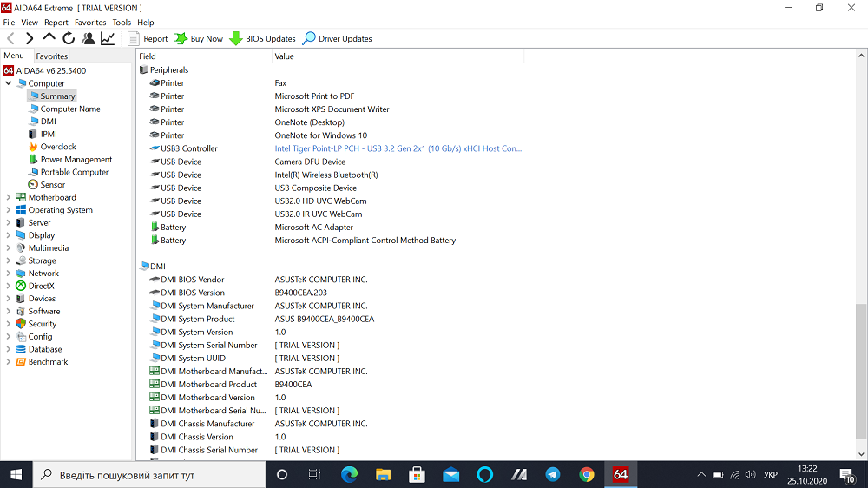Click the Software icon in the tree
The height and width of the screenshot is (488, 868).
pyautogui.click(x=21, y=312)
